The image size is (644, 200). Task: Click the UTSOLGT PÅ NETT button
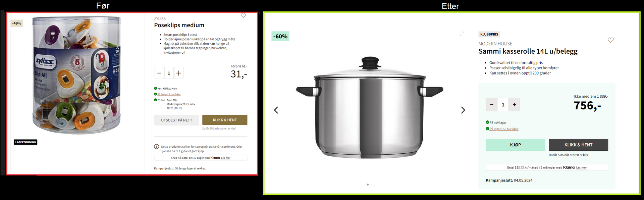pos(176,120)
